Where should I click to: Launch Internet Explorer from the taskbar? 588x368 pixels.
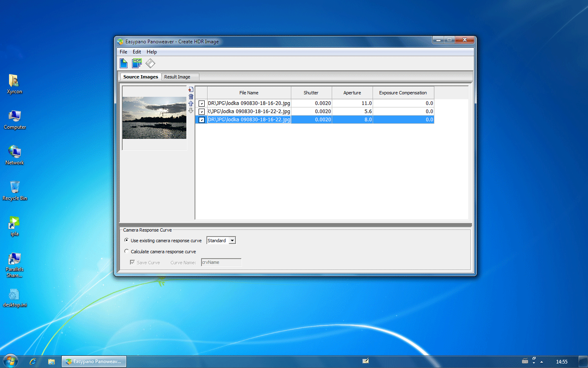(x=33, y=361)
